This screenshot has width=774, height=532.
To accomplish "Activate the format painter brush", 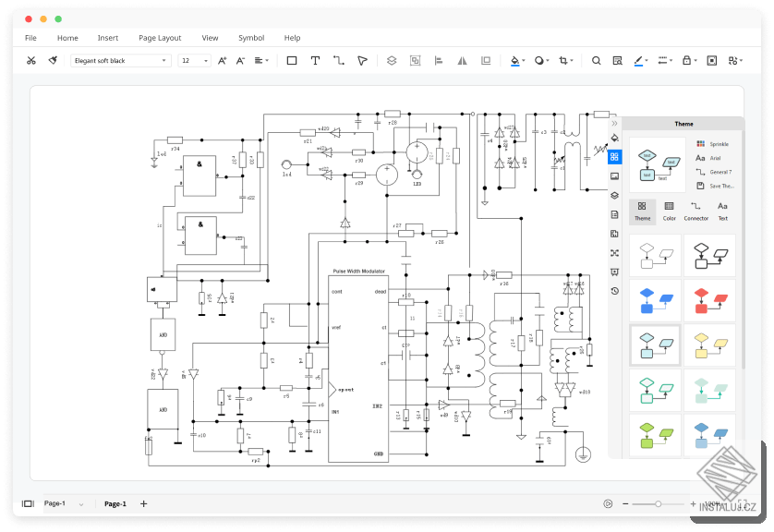I will (54, 60).
